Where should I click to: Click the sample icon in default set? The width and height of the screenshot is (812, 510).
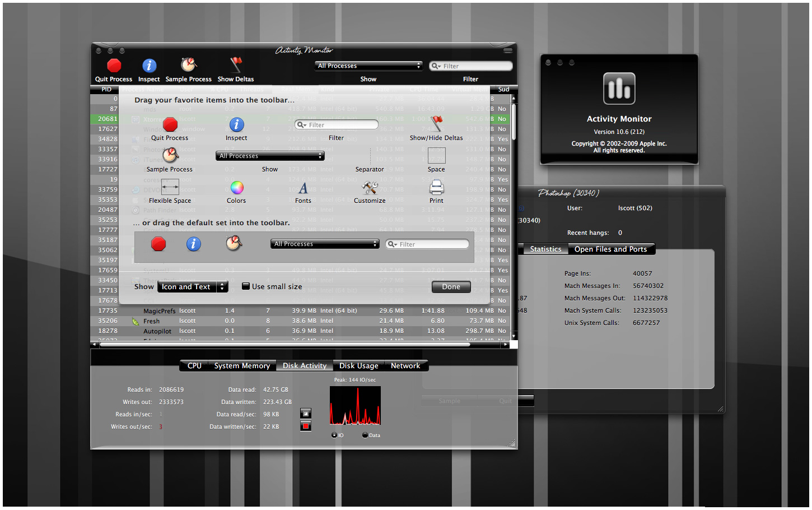click(234, 243)
